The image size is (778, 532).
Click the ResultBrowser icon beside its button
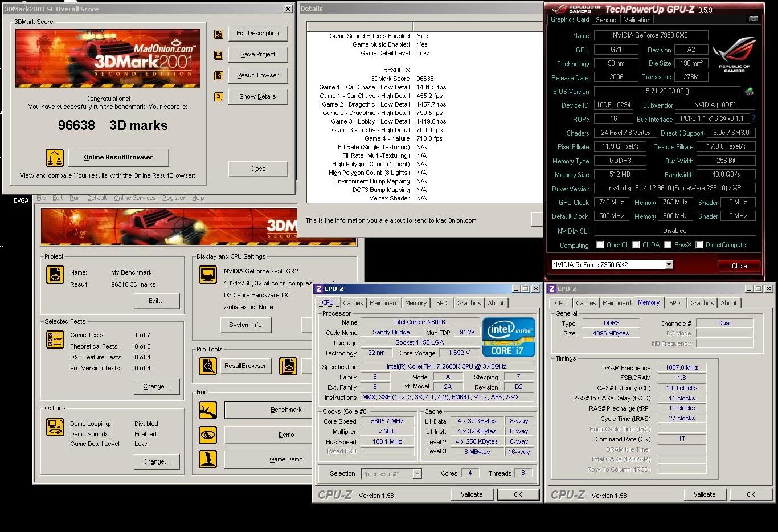pyautogui.click(x=219, y=76)
